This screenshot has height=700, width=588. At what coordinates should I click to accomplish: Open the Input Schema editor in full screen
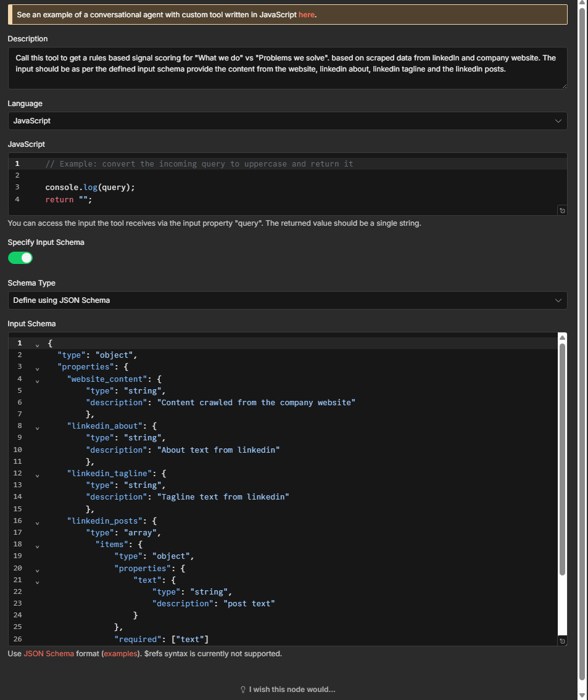pyautogui.click(x=562, y=641)
